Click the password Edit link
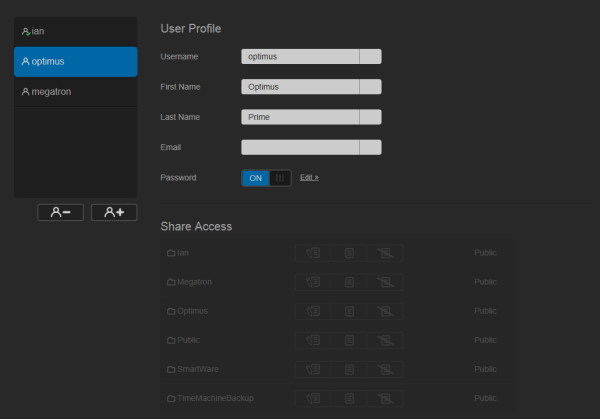 (309, 177)
